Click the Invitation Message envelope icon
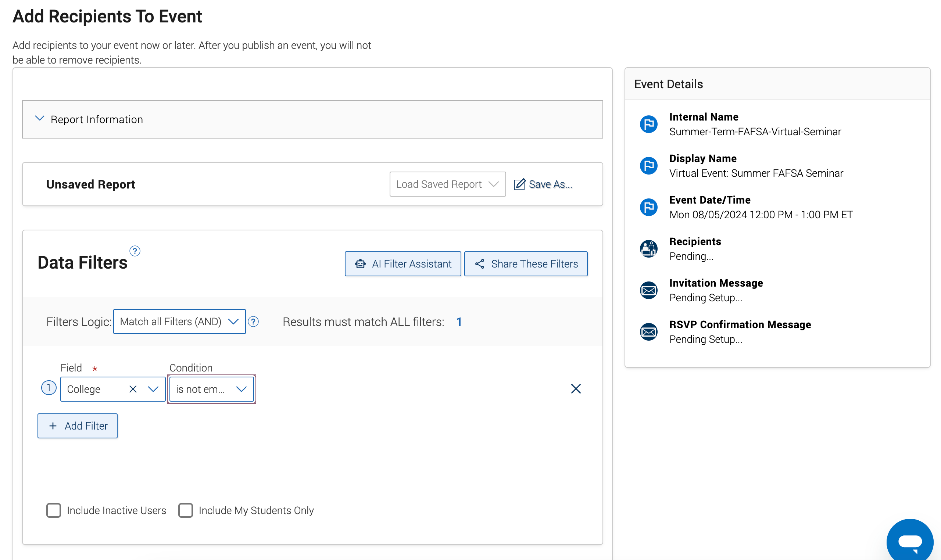The image size is (941, 560). 648,290
